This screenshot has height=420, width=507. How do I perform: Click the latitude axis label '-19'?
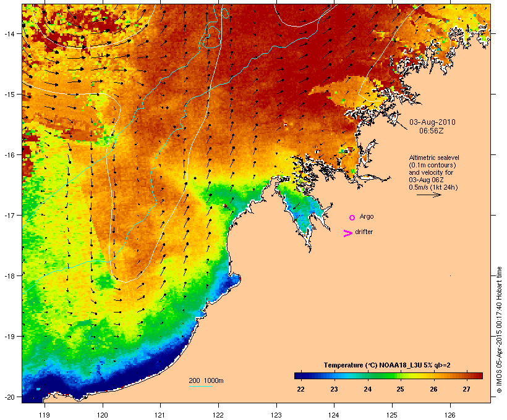[9, 337]
